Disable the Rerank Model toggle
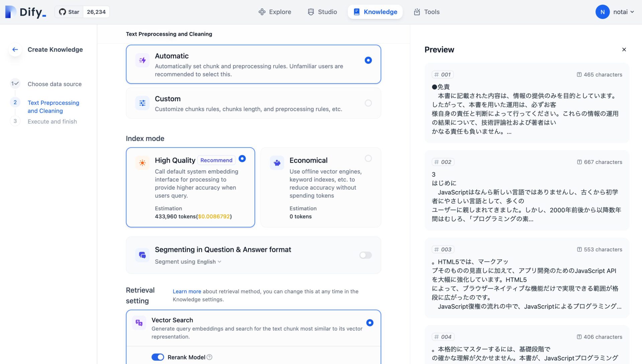The height and width of the screenshot is (364, 642). 158,357
